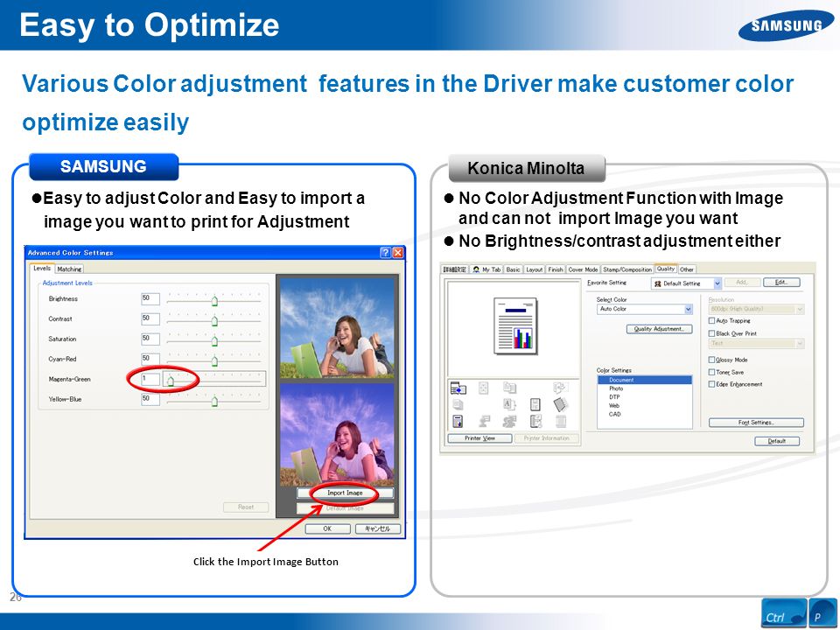Image resolution: width=840 pixels, height=630 pixels.
Task: Click the document page preview thumbnail
Action: click(x=515, y=325)
